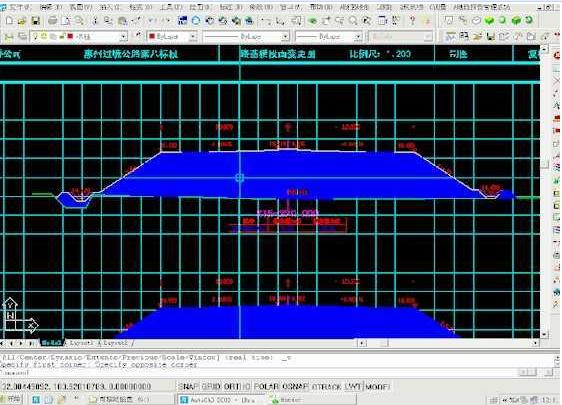Click the Open file folder icon
This screenshot has height=405, width=562.
(22, 21)
